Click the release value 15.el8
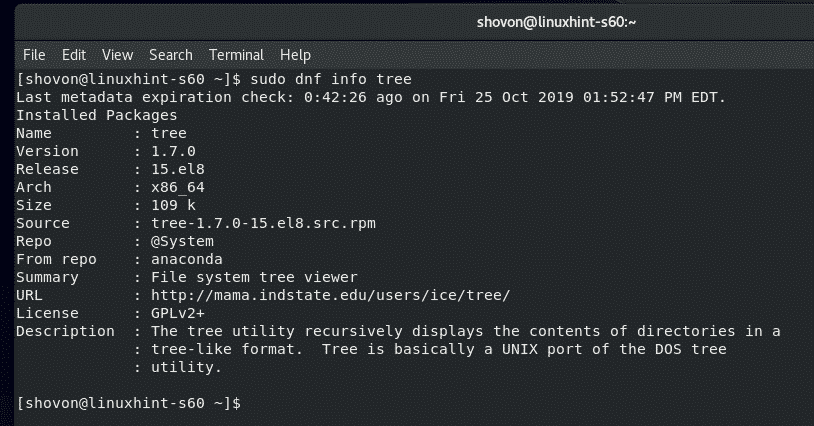 pos(176,169)
